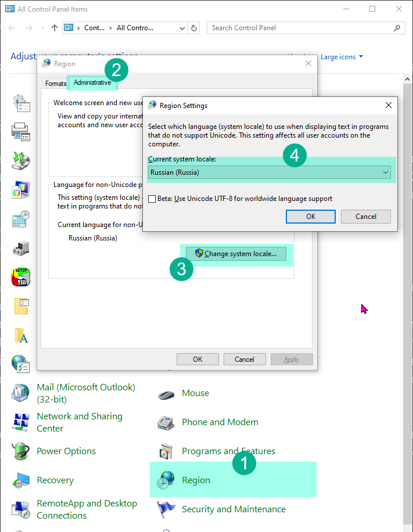This screenshot has width=413, height=532.
Task: Open the Large icons view dropdown
Action: (x=342, y=57)
